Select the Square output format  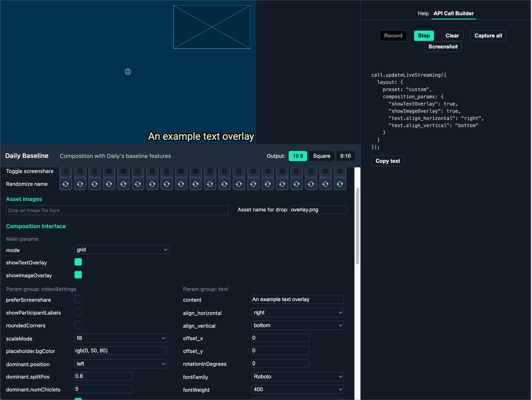(321, 156)
